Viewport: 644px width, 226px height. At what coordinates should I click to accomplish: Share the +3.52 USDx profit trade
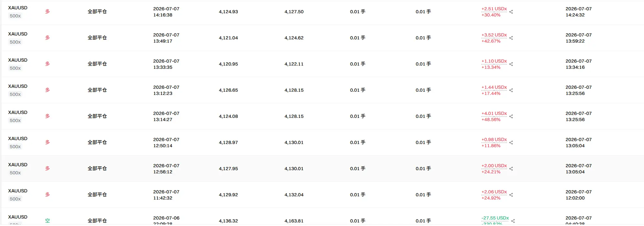[x=511, y=38]
